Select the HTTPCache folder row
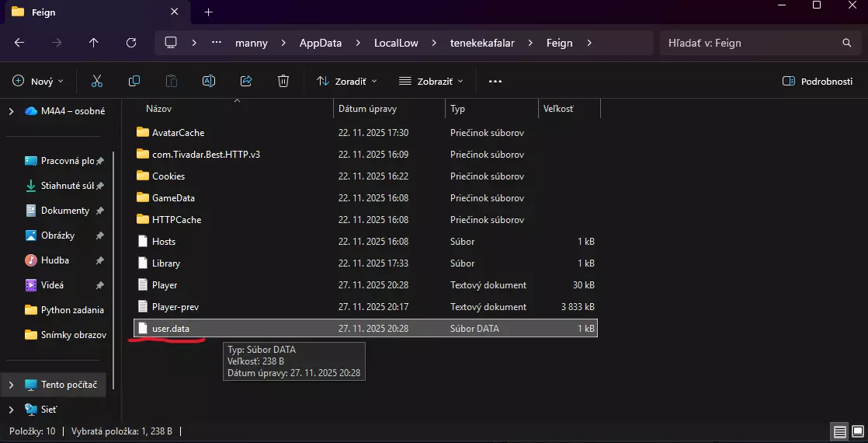The height and width of the screenshot is (443, 868). (366, 220)
